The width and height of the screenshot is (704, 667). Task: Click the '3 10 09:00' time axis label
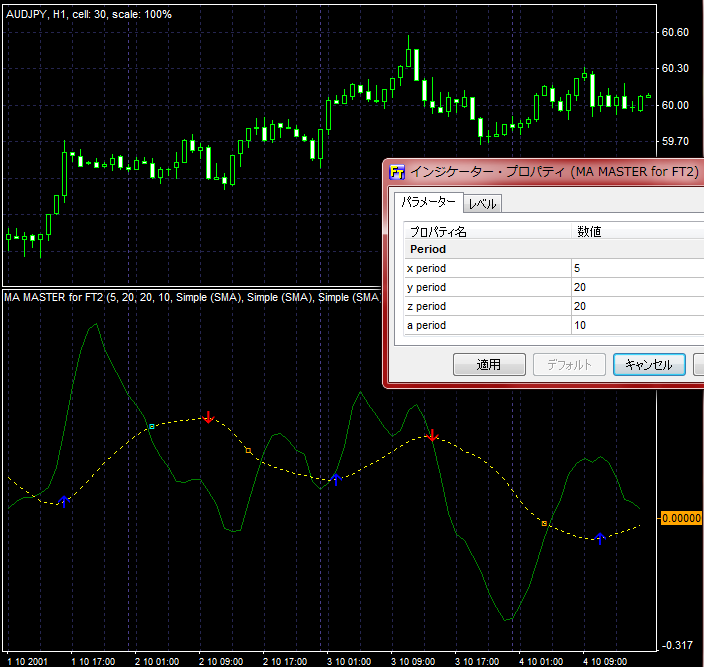[413, 662]
